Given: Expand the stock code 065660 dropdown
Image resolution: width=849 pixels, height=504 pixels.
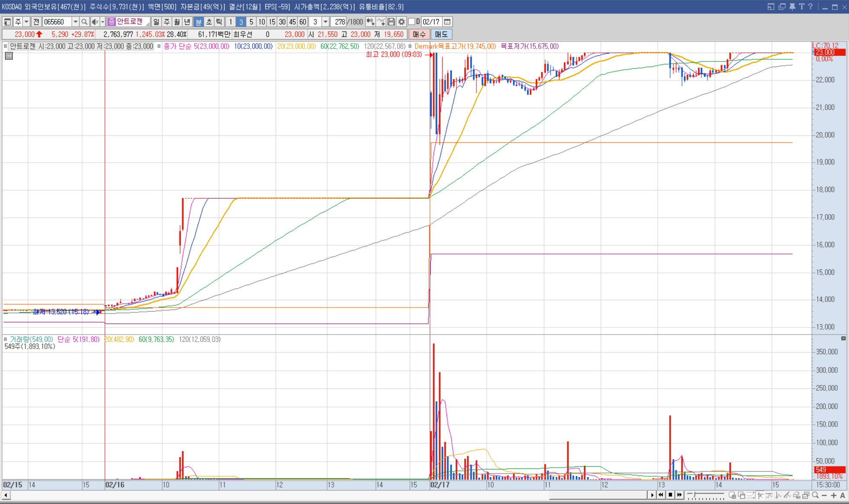Looking at the screenshot, I should pos(75,22).
